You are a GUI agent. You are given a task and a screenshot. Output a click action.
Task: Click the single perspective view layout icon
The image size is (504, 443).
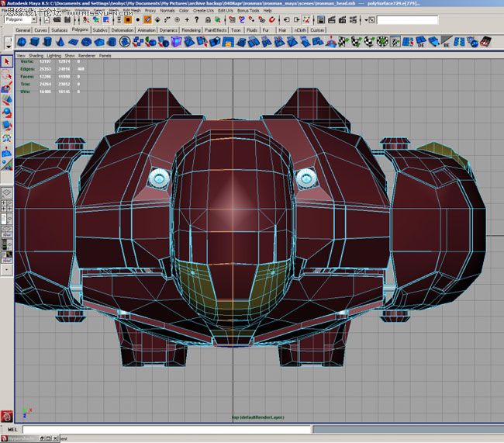[x=6, y=192]
